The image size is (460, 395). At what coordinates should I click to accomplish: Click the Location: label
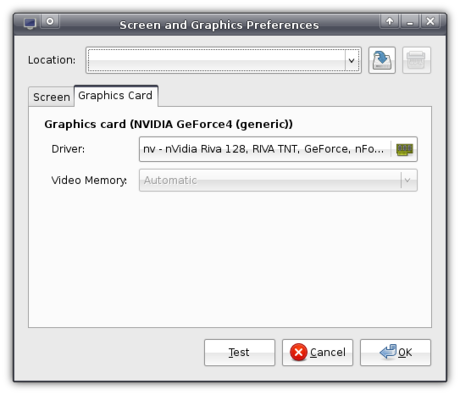click(52, 60)
